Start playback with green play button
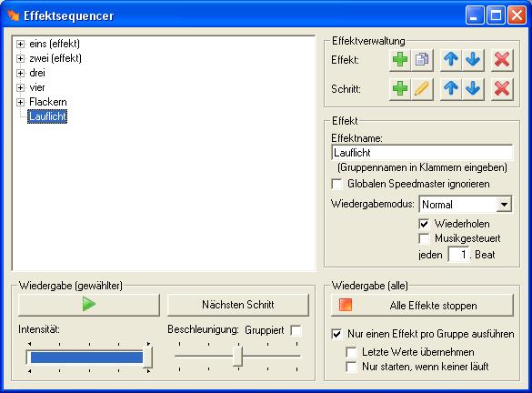This screenshot has height=393, width=532. pyautogui.click(x=89, y=305)
